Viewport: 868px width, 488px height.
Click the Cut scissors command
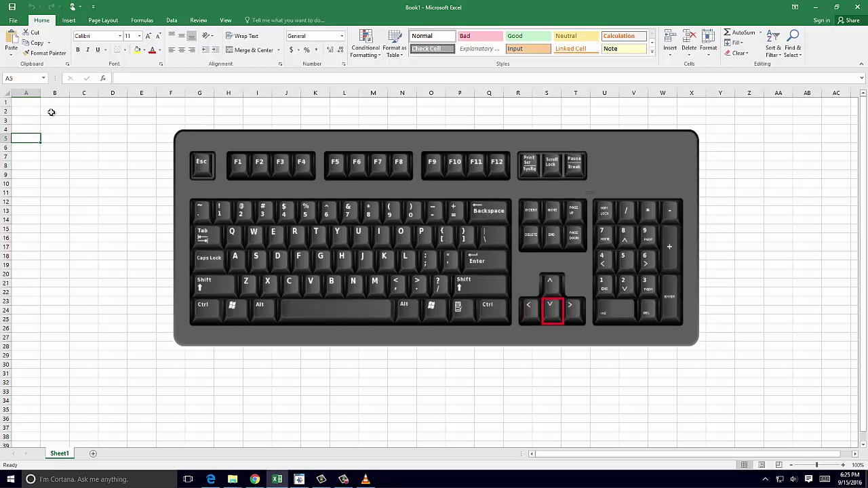coord(31,33)
